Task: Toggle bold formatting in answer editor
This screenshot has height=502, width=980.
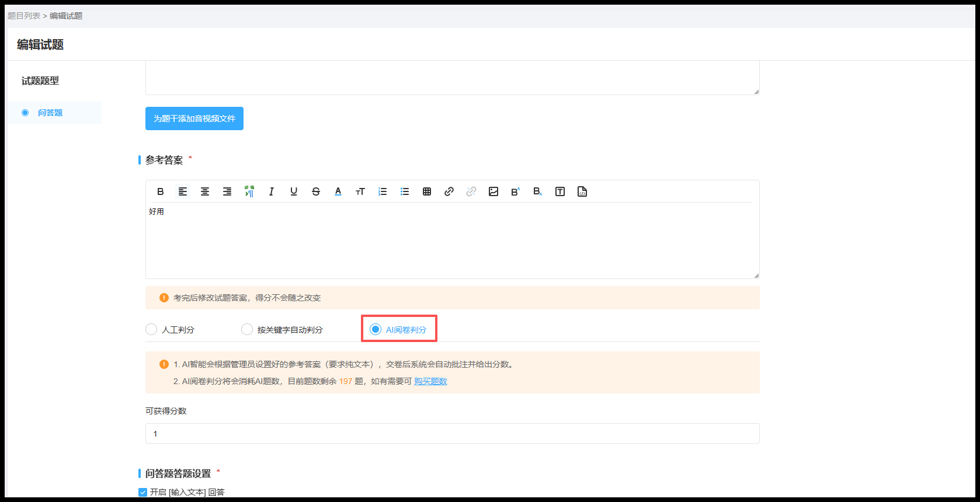Action: coord(161,191)
